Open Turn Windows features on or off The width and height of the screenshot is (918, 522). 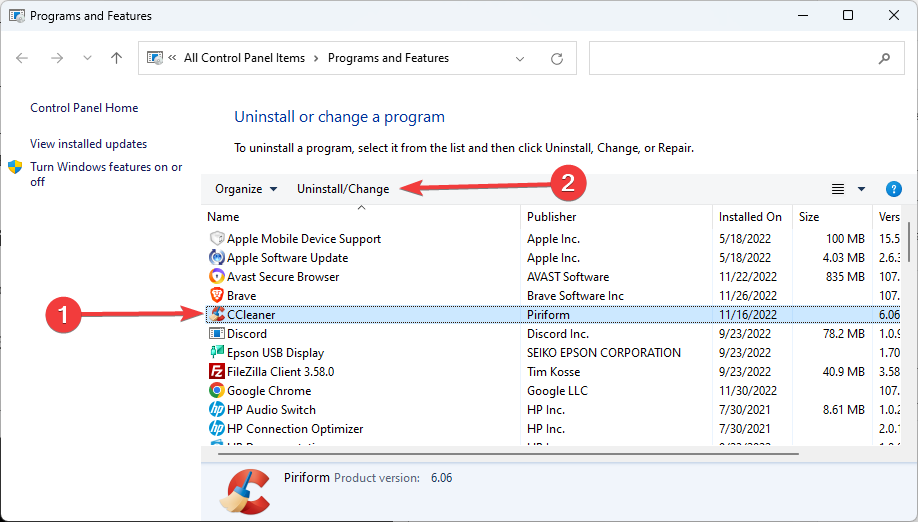click(106, 174)
